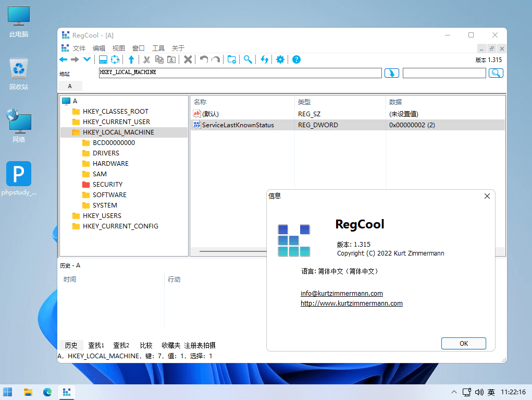Open Microsoft Edge from the taskbar

(x=47, y=392)
